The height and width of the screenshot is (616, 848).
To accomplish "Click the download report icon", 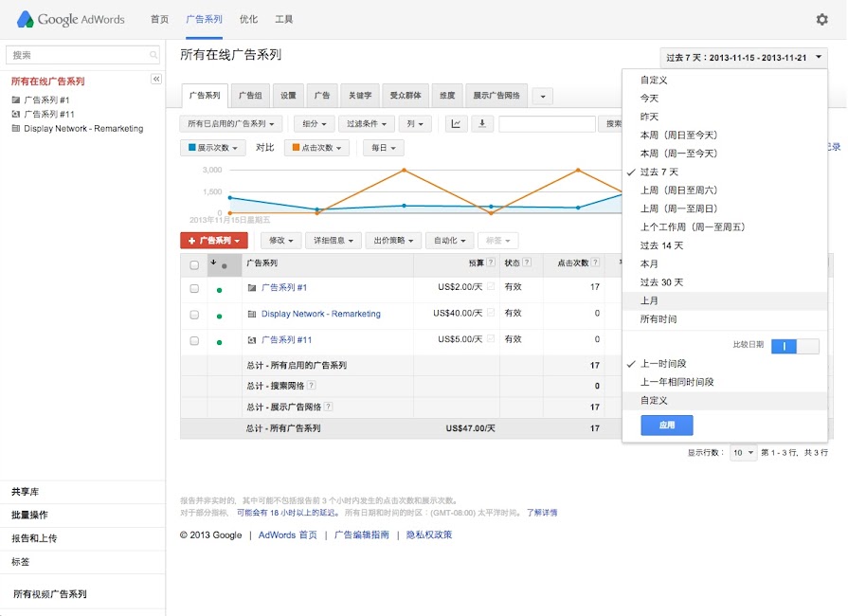I will pyautogui.click(x=483, y=123).
